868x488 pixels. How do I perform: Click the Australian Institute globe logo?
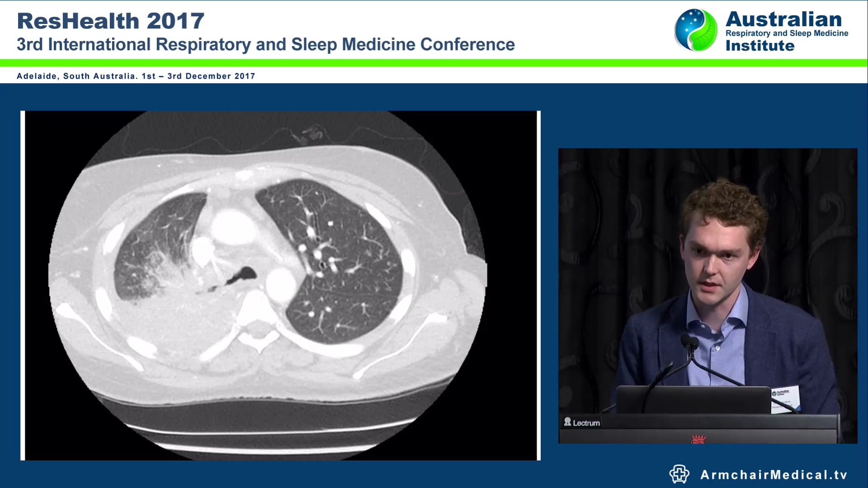point(695,30)
